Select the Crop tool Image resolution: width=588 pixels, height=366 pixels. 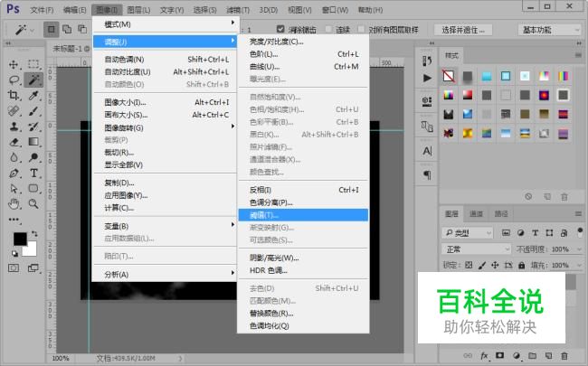point(14,95)
